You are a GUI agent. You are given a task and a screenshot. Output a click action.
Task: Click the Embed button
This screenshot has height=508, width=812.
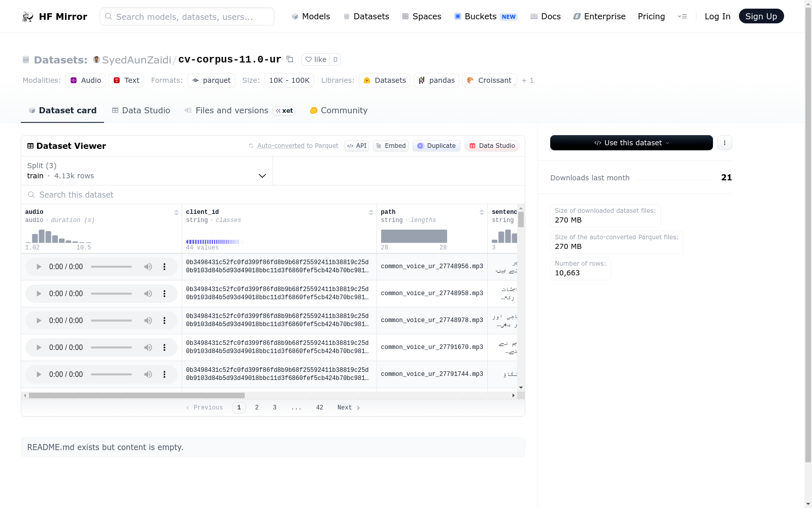(391, 146)
